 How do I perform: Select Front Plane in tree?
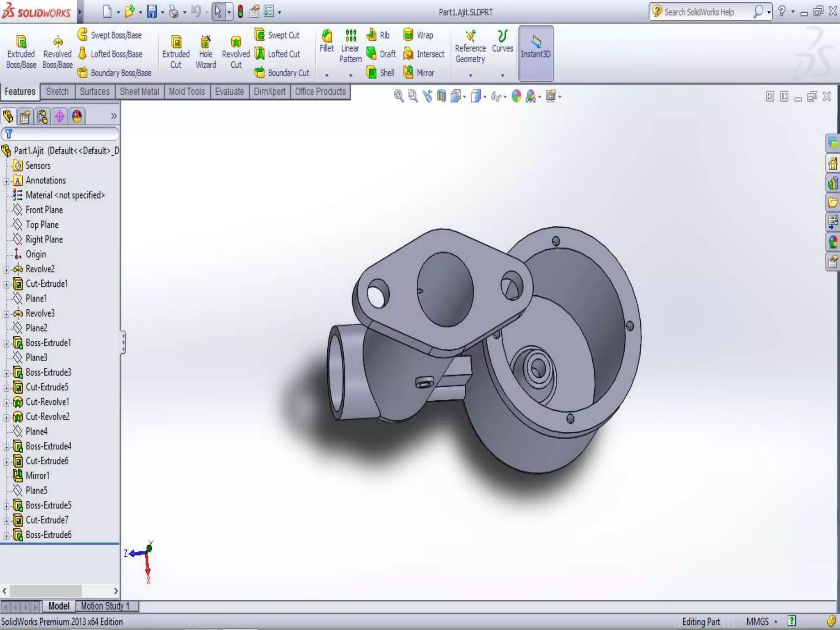[x=44, y=210]
